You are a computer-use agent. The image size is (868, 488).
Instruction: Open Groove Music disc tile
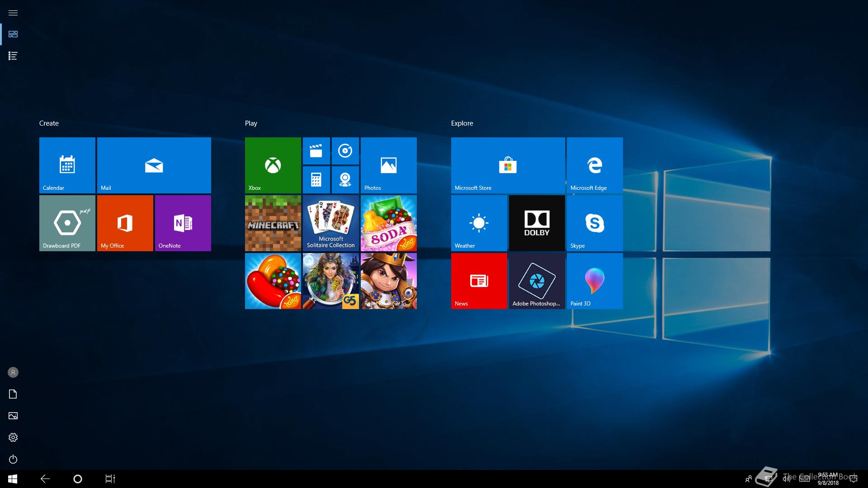345,151
